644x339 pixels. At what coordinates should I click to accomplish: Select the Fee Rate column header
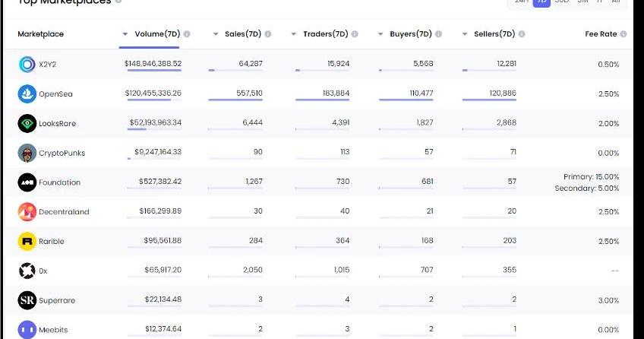(x=601, y=34)
